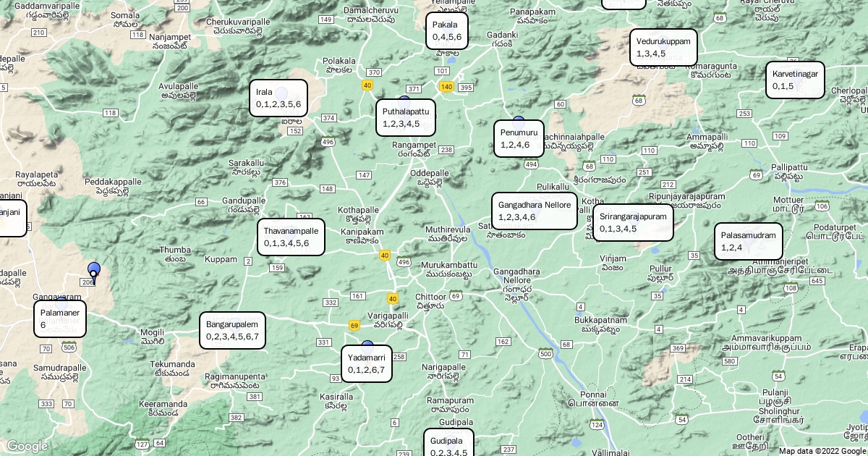Select the Irala info label
868x456 pixels.
278,98
